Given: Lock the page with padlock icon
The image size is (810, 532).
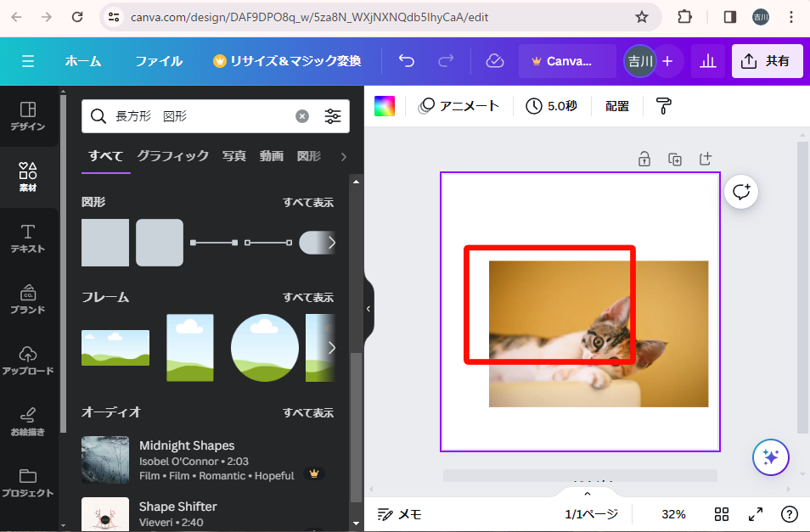Looking at the screenshot, I should pyautogui.click(x=644, y=159).
